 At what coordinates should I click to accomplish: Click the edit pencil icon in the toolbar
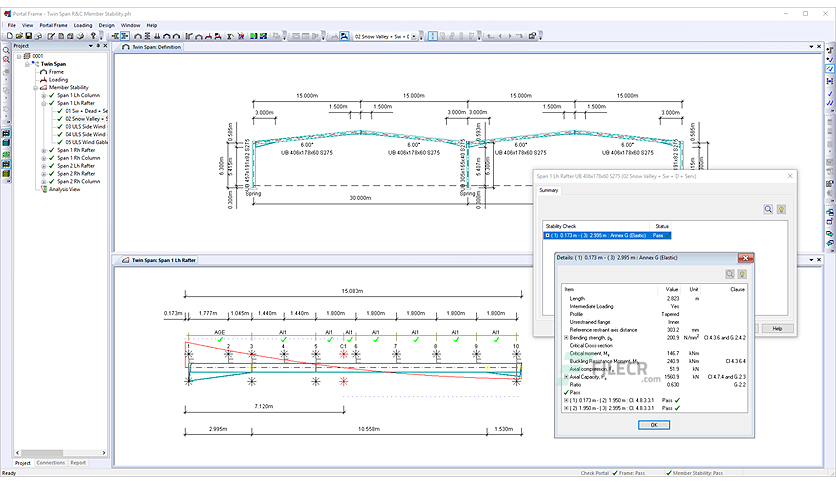click(51, 36)
